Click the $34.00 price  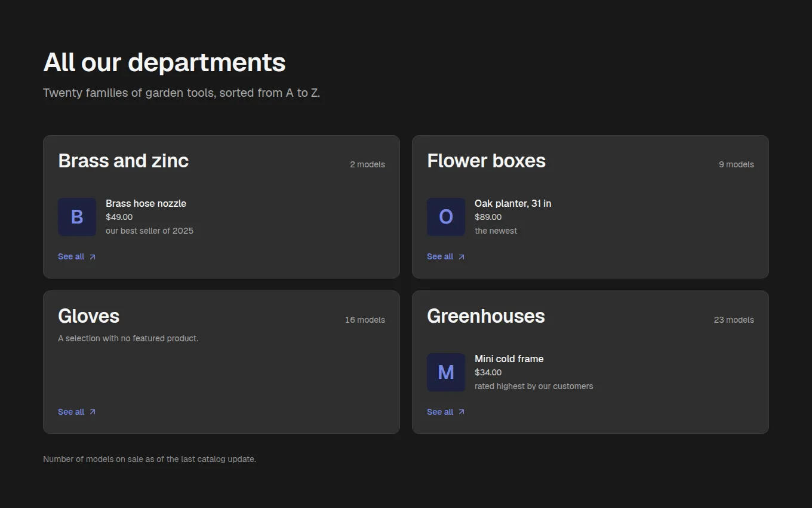[x=488, y=372]
